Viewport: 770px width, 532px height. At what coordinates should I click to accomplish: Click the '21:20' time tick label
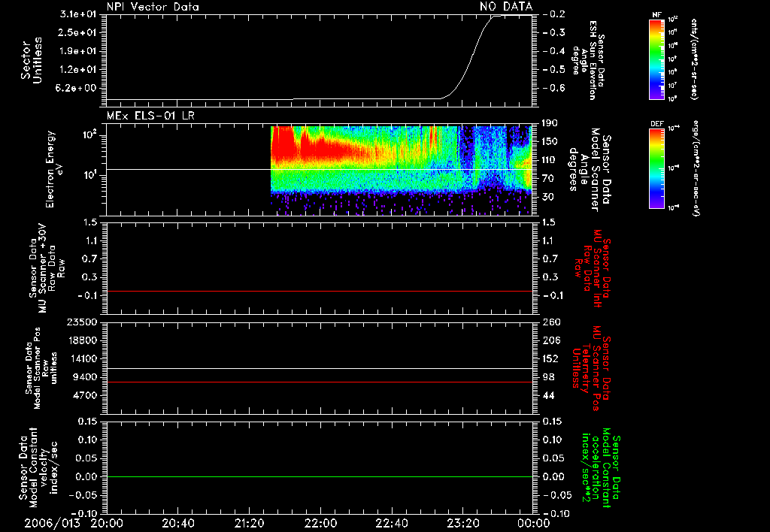[249, 523]
